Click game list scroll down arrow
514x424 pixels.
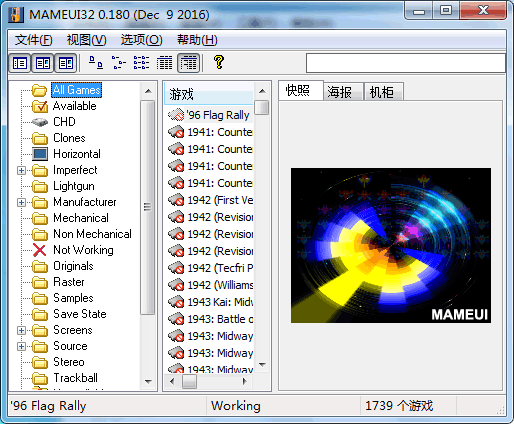point(262,365)
